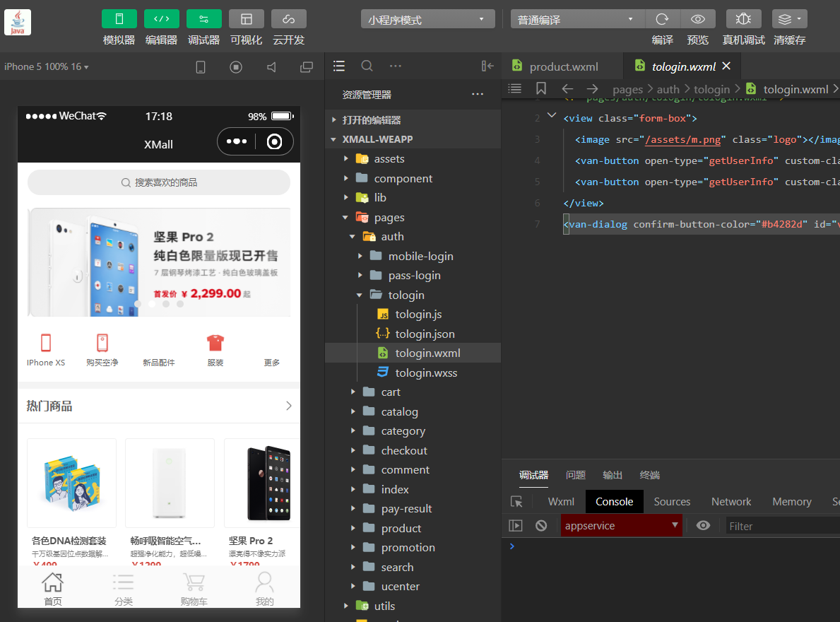This screenshot has width=840, height=622.
Task: Open the cloud development icon
Action: click(288, 19)
